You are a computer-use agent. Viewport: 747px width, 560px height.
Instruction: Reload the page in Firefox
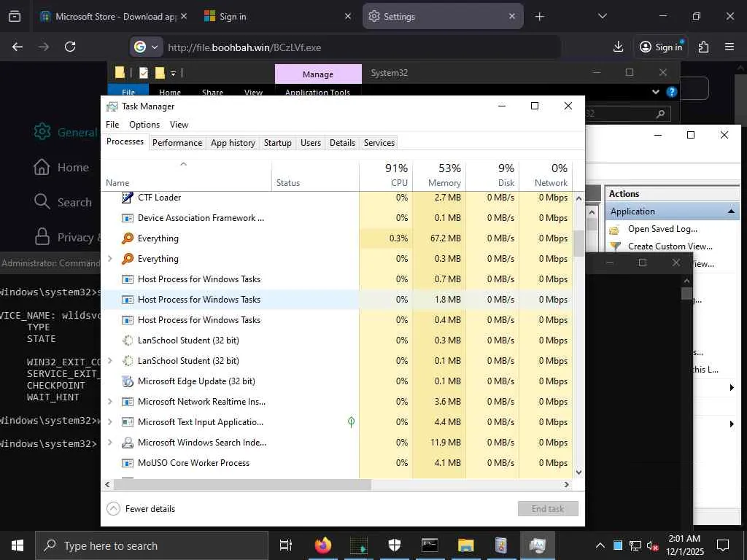tap(70, 47)
